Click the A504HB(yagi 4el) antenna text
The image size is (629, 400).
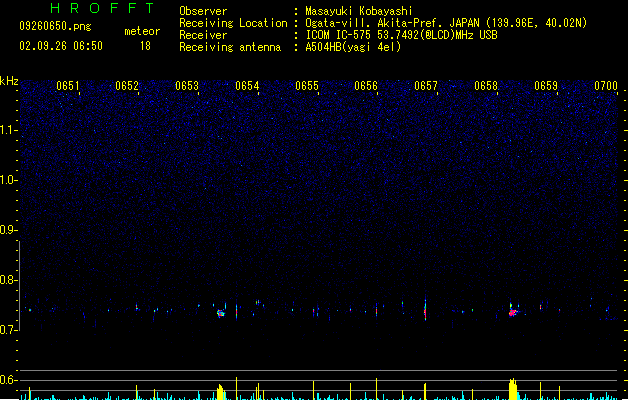tap(353, 47)
